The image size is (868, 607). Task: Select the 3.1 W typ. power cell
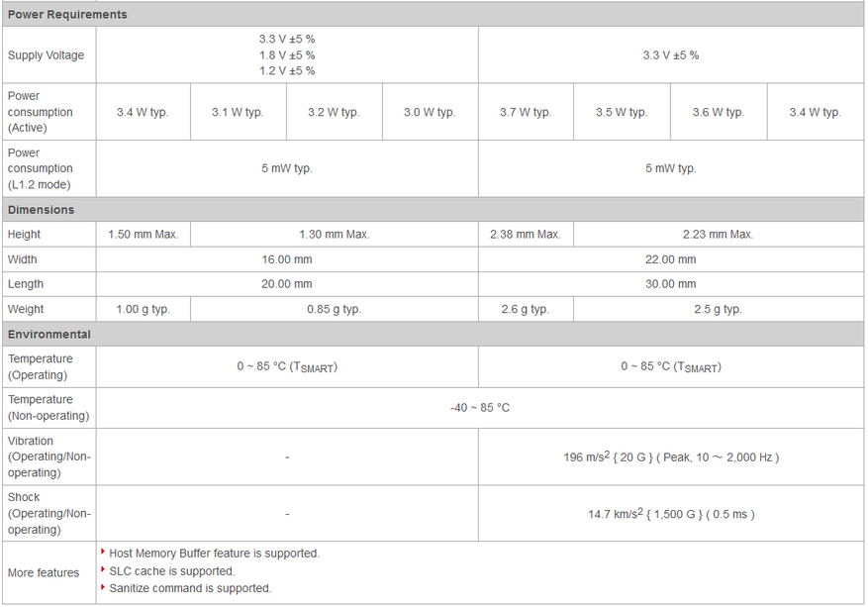(238, 113)
